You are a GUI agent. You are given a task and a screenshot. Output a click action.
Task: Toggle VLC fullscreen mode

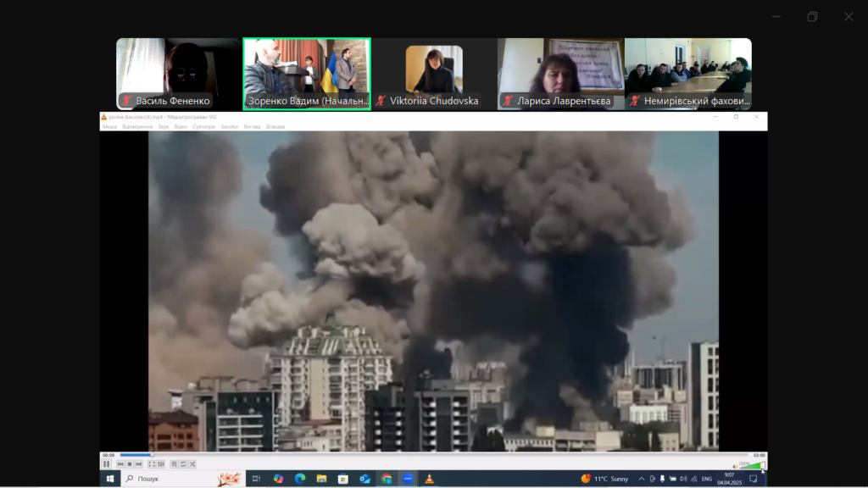pyautogui.click(x=152, y=463)
